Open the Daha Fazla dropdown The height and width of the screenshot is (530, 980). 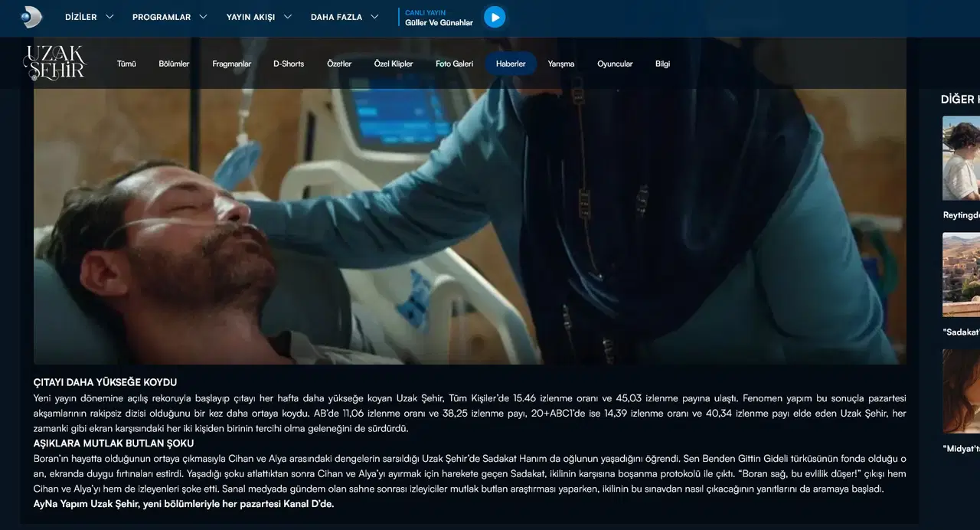pos(345,17)
